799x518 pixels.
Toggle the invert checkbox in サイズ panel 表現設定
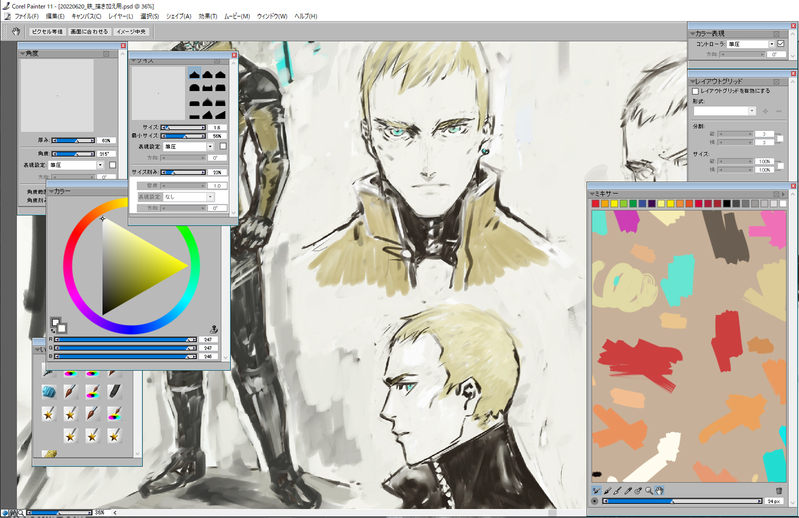tap(223, 146)
